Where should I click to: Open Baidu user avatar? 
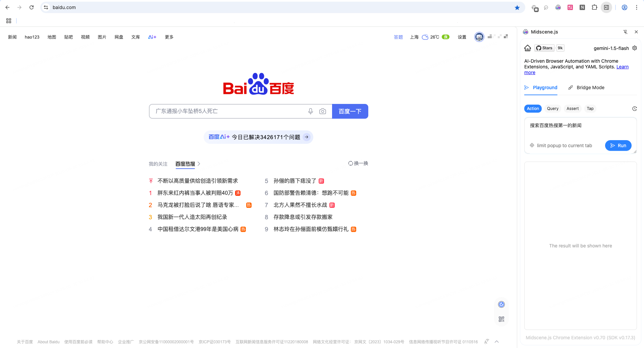tap(479, 37)
